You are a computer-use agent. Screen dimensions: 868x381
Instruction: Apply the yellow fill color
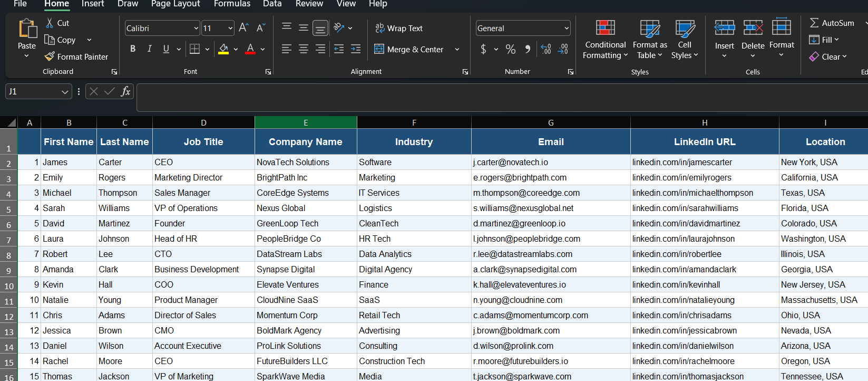[x=223, y=49]
